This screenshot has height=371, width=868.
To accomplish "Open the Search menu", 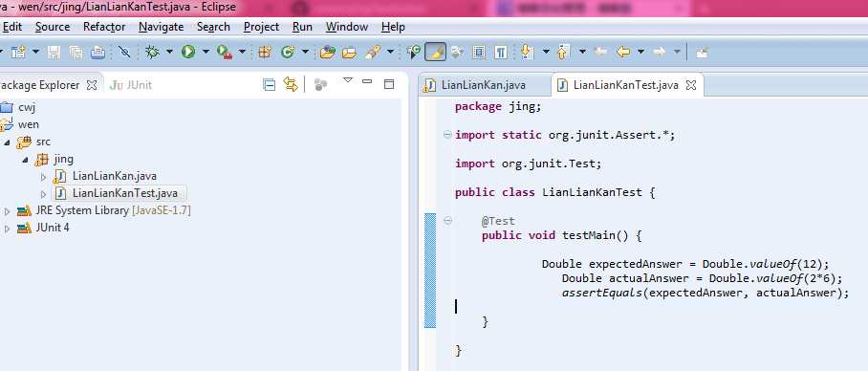I will (x=213, y=27).
